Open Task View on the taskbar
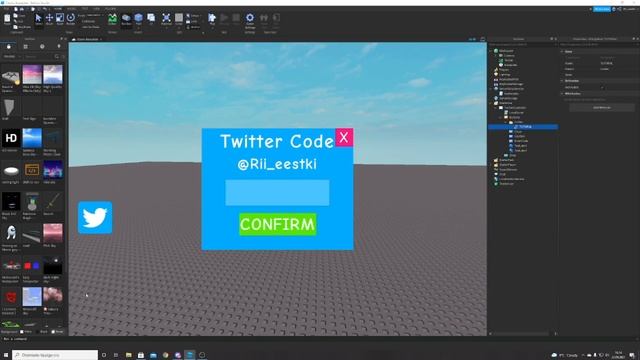 click(x=116, y=355)
